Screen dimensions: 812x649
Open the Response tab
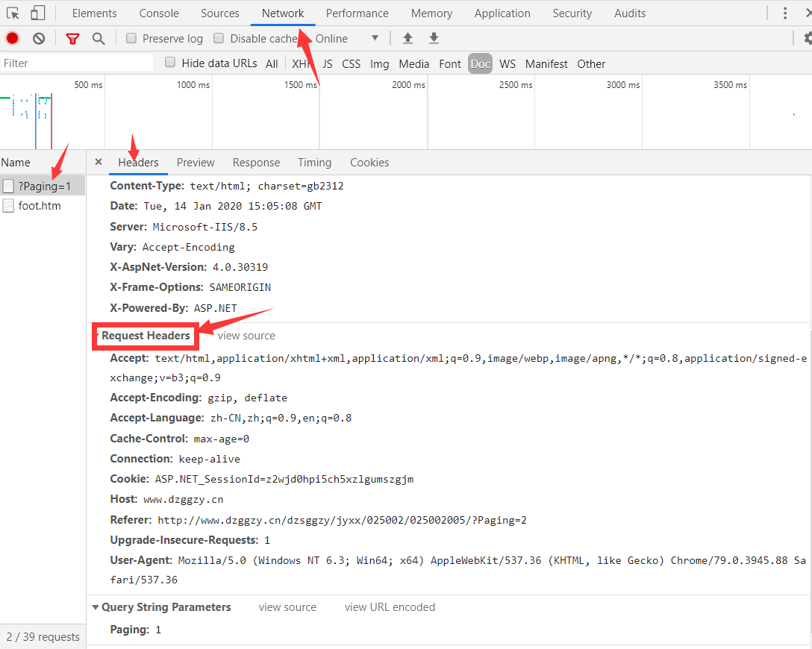[256, 163]
